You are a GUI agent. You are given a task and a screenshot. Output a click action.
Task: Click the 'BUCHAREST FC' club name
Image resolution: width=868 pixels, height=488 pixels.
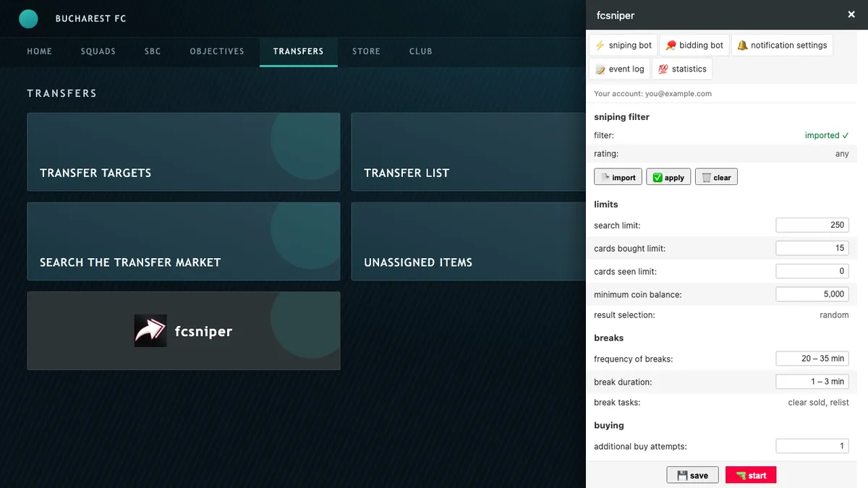90,19
